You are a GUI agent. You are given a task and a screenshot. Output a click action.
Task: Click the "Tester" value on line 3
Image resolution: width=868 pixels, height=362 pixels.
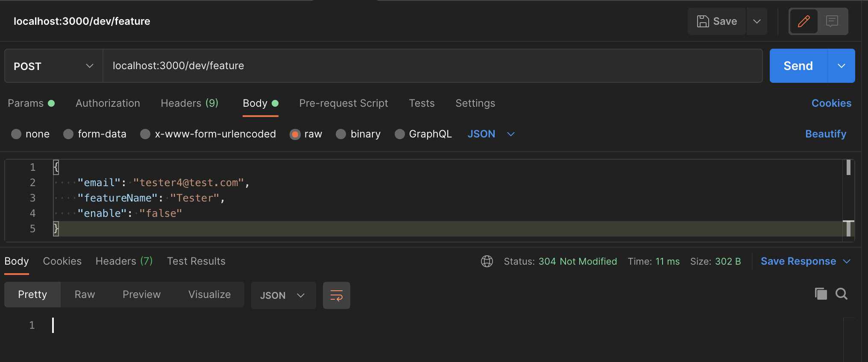coord(195,198)
